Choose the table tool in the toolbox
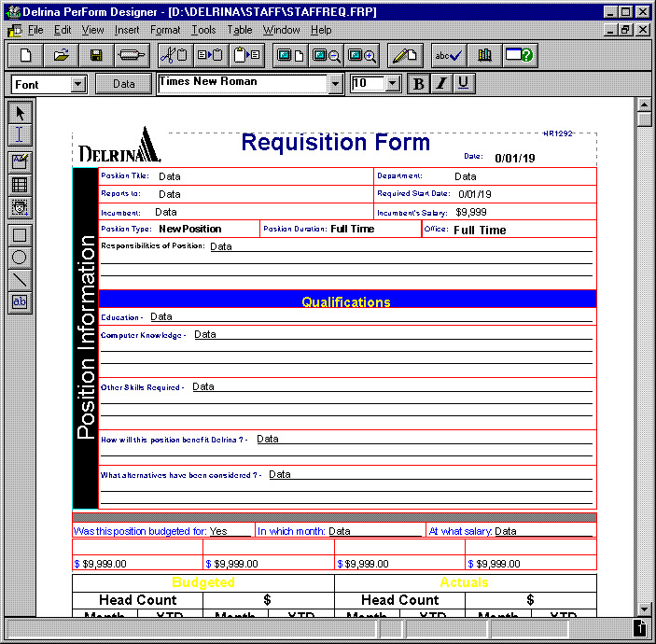 (21, 185)
